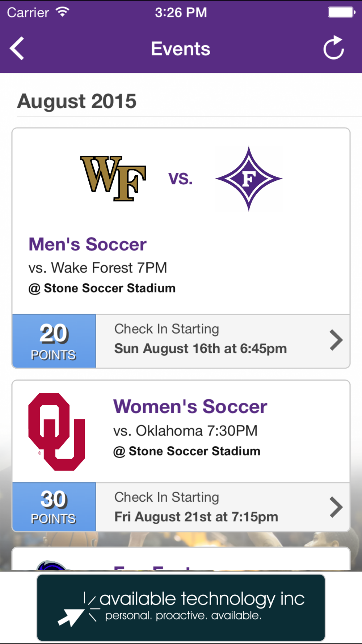Screen dimensions: 362x644
Task: Tap the 30 Points badge
Action: point(54,507)
